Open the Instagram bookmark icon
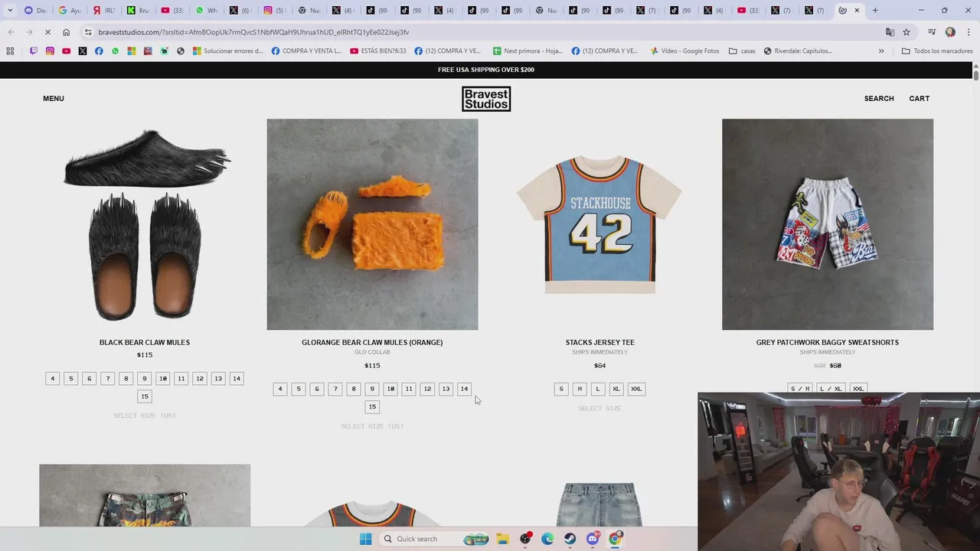The image size is (980, 551). click(50, 51)
